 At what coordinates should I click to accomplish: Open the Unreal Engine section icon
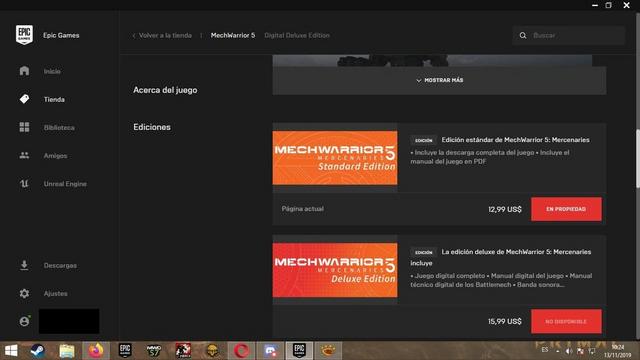click(24, 184)
